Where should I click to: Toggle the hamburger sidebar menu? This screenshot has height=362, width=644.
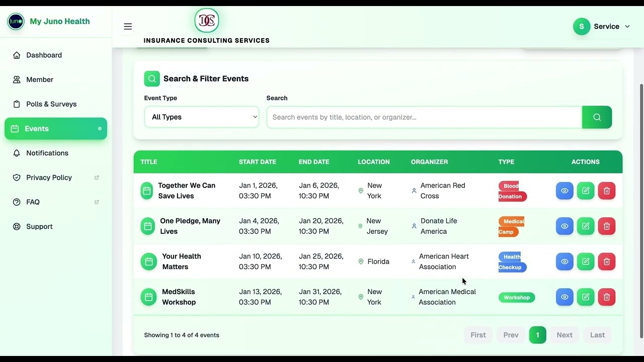[x=128, y=27]
